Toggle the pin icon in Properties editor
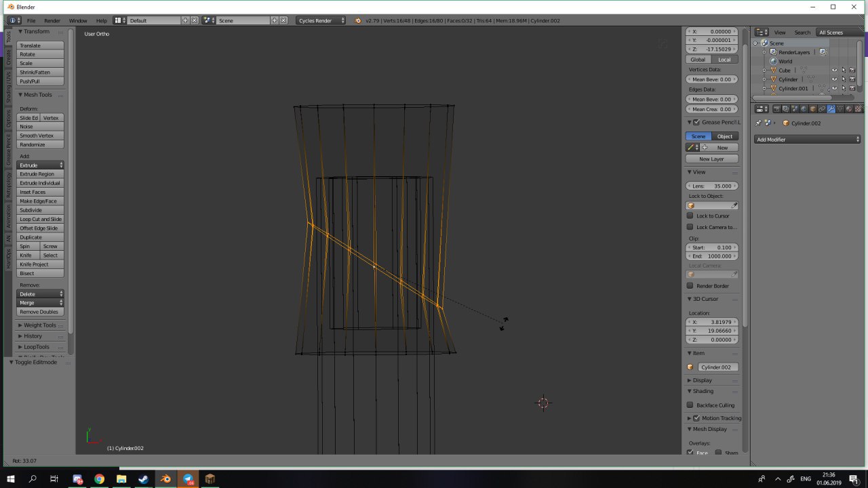This screenshot has height=488, width=868. [x=758, y=123]
